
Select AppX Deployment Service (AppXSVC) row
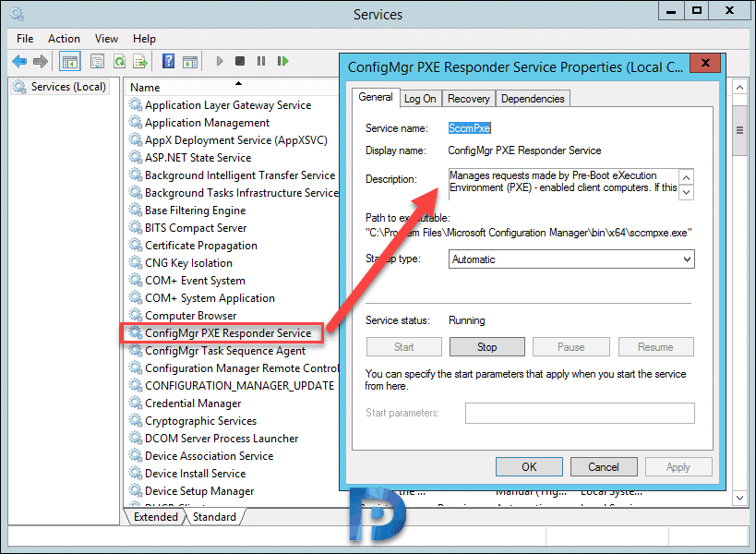[236, 140]
